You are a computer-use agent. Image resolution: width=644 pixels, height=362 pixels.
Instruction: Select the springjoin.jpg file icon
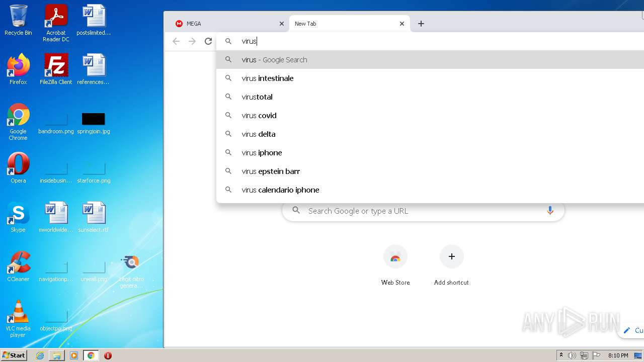point(94,123)
